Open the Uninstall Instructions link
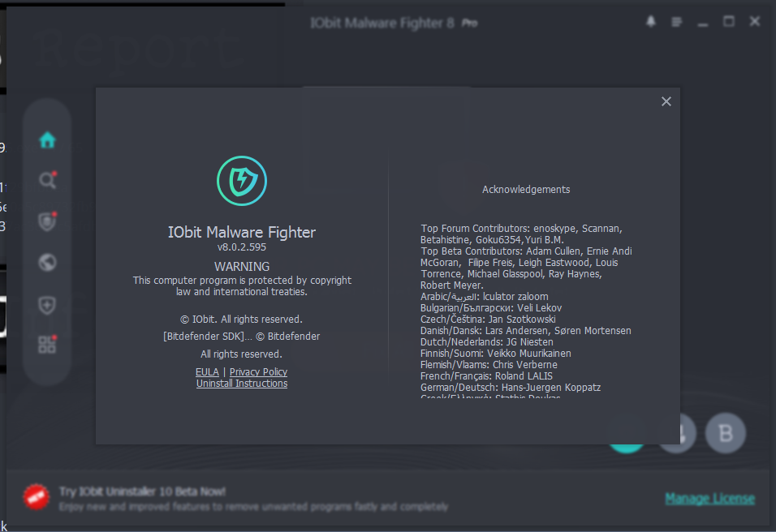 point(242,383)
